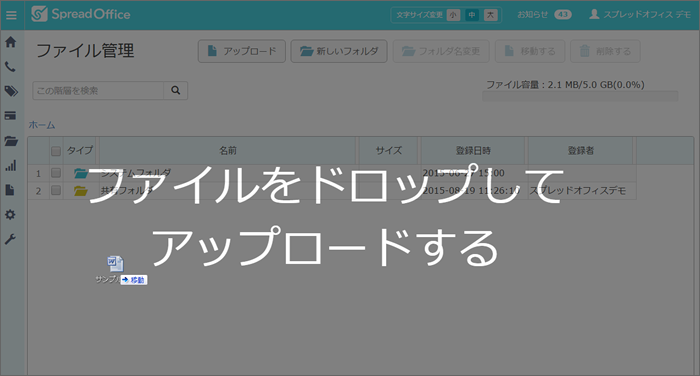The height and width of the screenshot is (376, 700).
Task: Open the tags icon in sidebar
Action: (x=11, y=92)
